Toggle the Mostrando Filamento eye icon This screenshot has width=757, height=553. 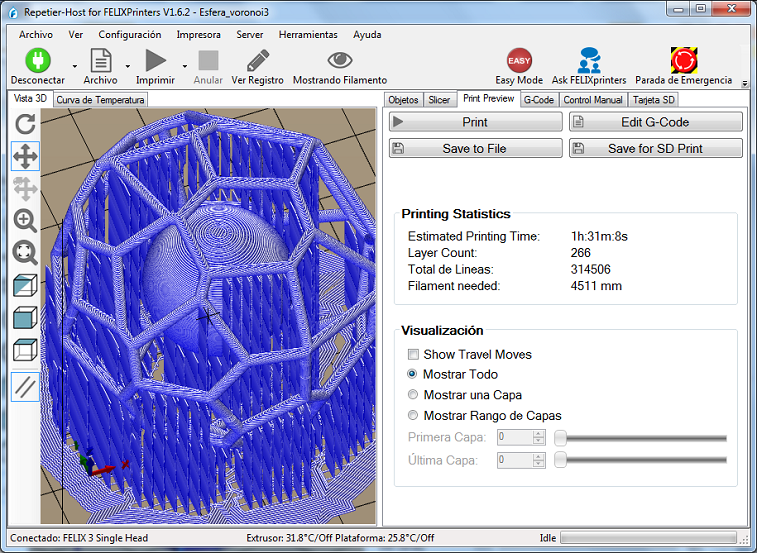[340, 60]
